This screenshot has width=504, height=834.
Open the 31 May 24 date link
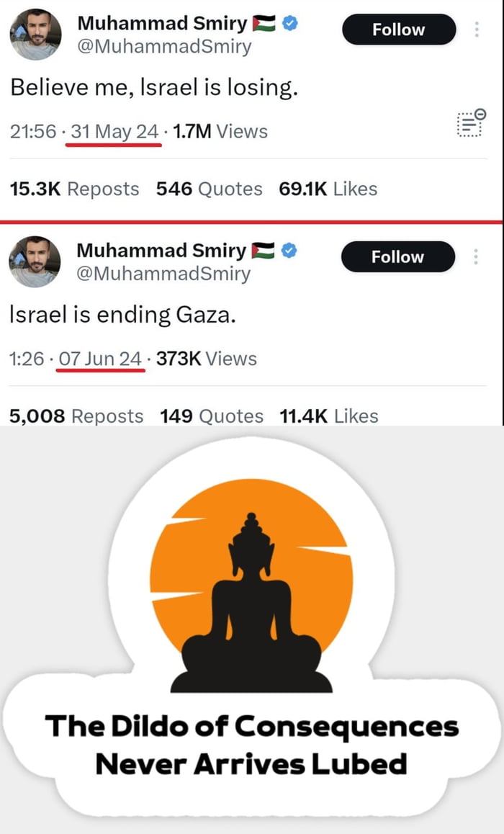tap(115, 132)
